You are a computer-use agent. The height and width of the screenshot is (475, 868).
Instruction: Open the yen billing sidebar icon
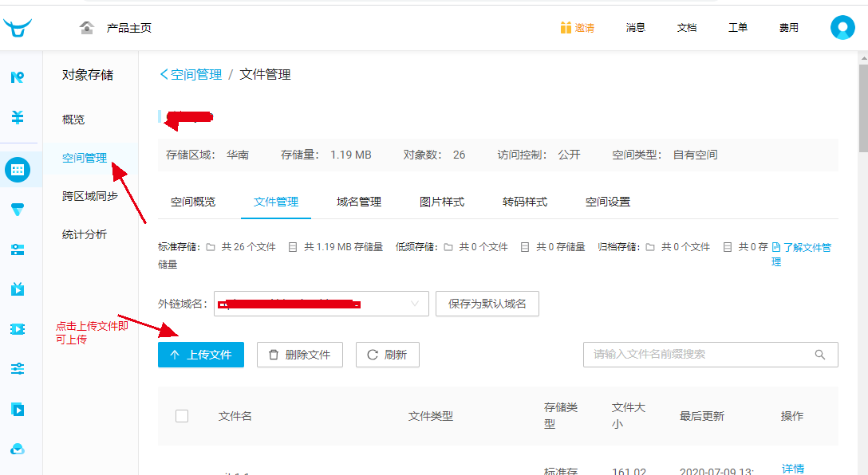[x=18, y=117]
